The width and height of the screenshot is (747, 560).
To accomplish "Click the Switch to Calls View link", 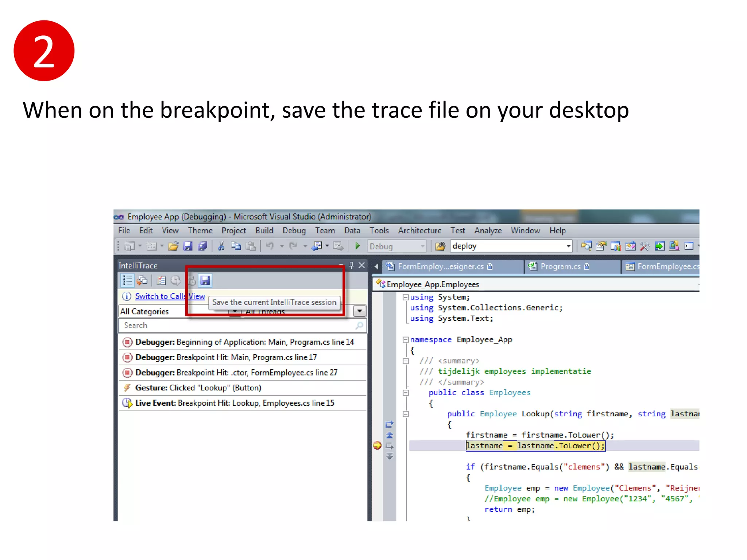I will tap(170, 296).
